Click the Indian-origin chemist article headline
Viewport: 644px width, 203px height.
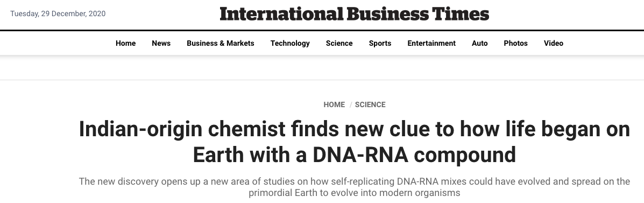point(354,142)
